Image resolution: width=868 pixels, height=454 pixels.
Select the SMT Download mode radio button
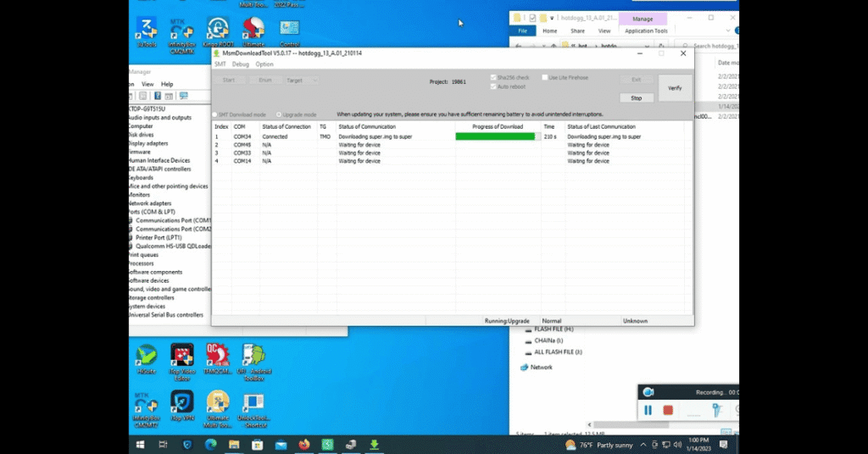coord(214,114)
